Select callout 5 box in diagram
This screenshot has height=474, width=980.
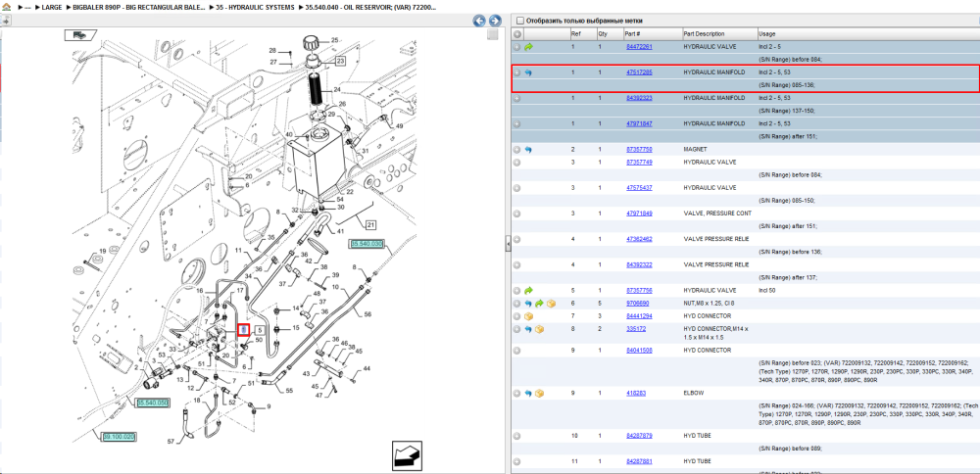(261, 329)
